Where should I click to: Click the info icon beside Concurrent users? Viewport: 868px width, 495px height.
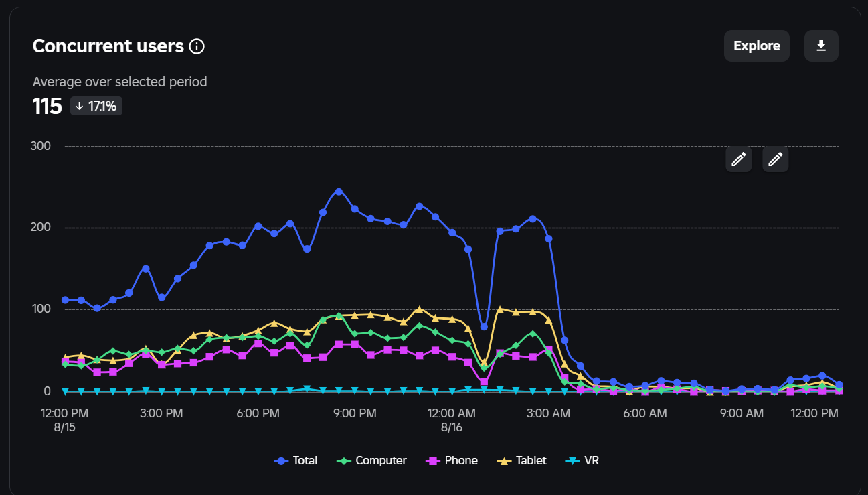pos(197,46)
